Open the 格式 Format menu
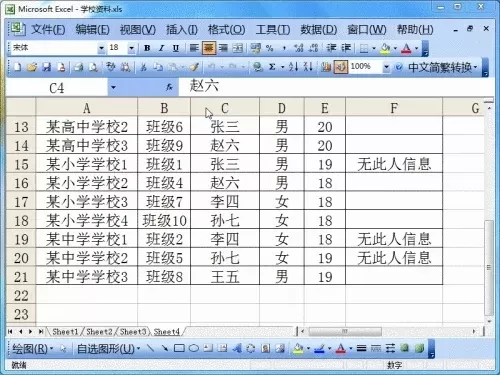Screen dimensions: 500x375 (x=226, y=30)
